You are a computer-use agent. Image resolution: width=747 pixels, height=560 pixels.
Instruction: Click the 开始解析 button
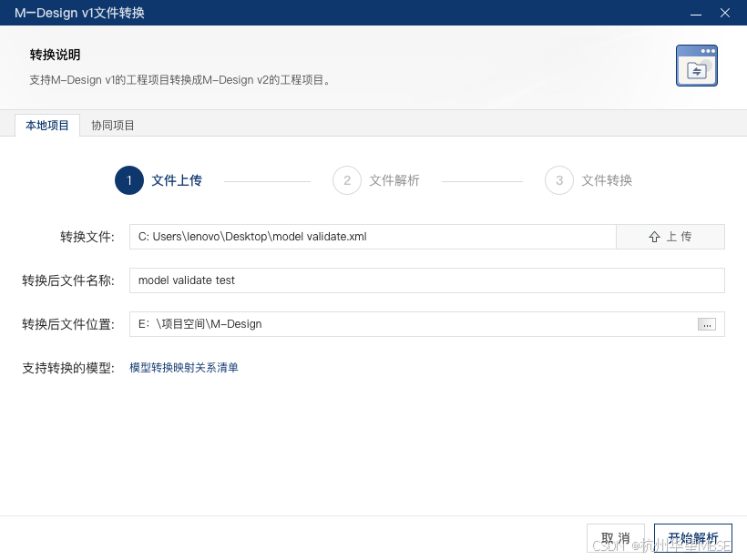pyautogui.click(x=692, y=538)
